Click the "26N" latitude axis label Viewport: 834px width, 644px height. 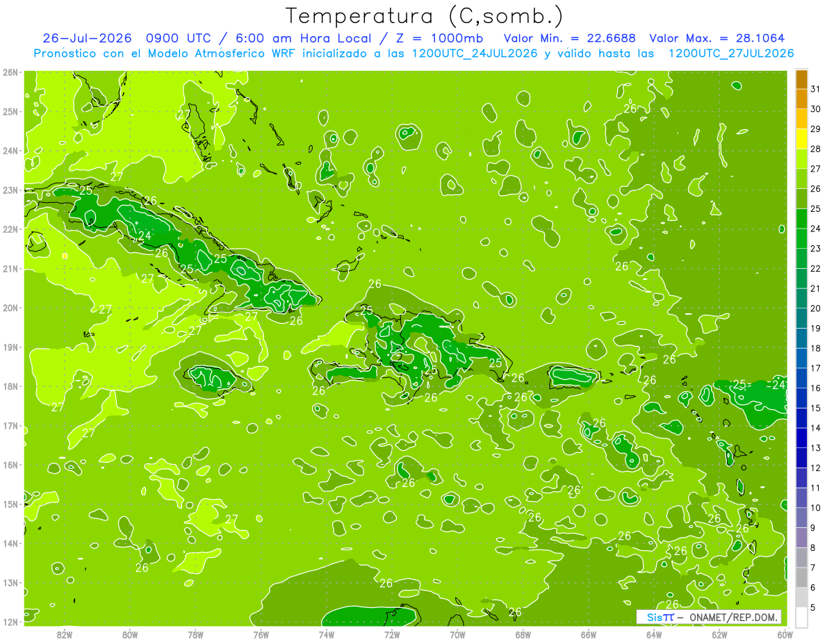tap(10, 72)
